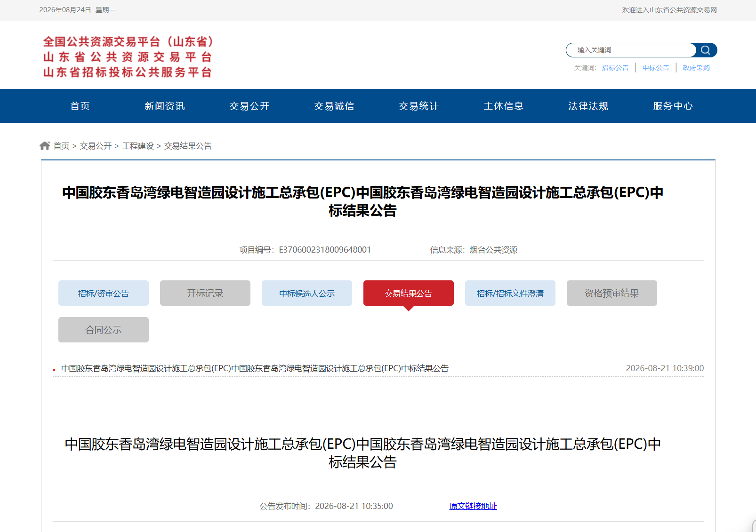Open the 服务中心 navigation menu item

point(673,106)
